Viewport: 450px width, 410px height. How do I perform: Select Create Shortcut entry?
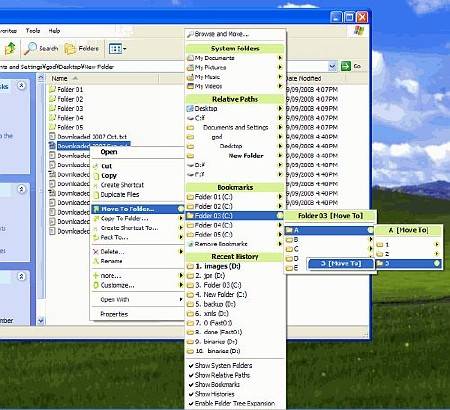point(137,185)
